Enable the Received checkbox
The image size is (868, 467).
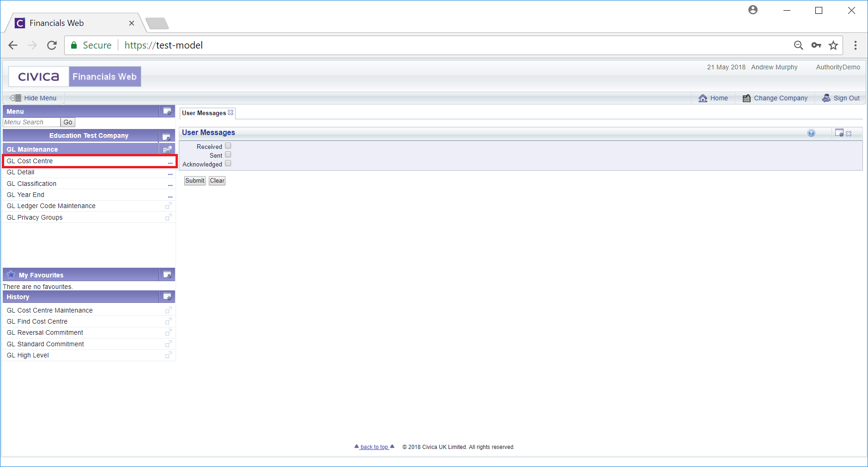pos(228,146)
